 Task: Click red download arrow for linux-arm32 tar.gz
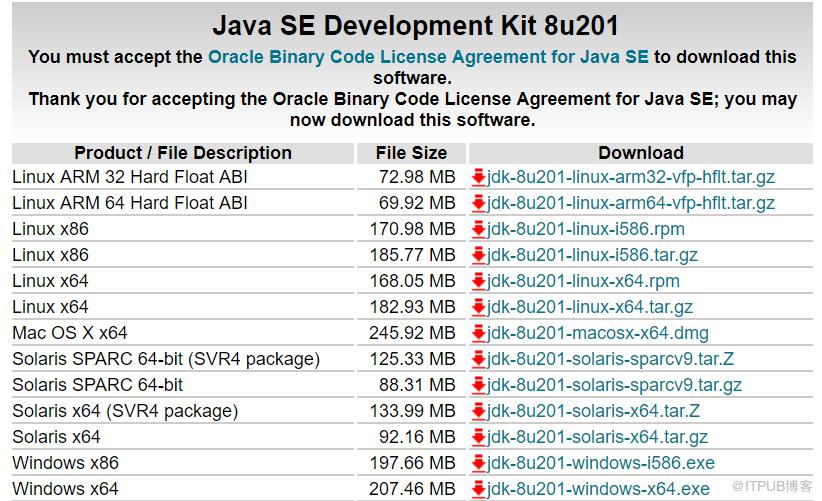pyautogui.click(x=478, y=177)
